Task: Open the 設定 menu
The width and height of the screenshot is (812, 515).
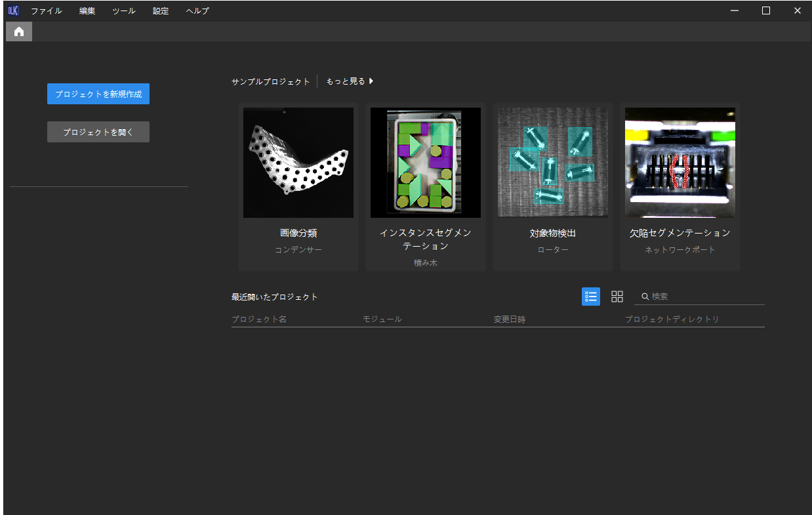Action: 161,10
